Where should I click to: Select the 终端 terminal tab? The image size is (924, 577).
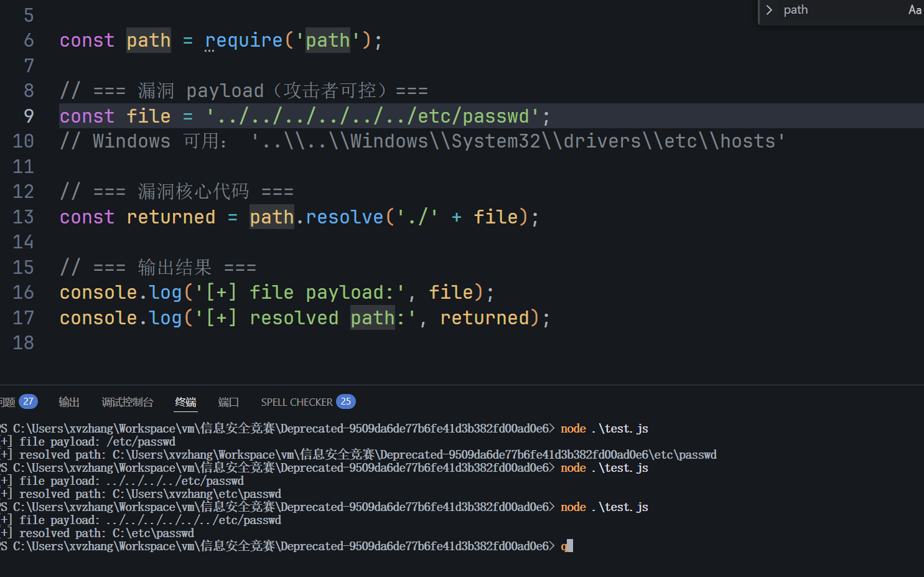click(x=185, y=402)
